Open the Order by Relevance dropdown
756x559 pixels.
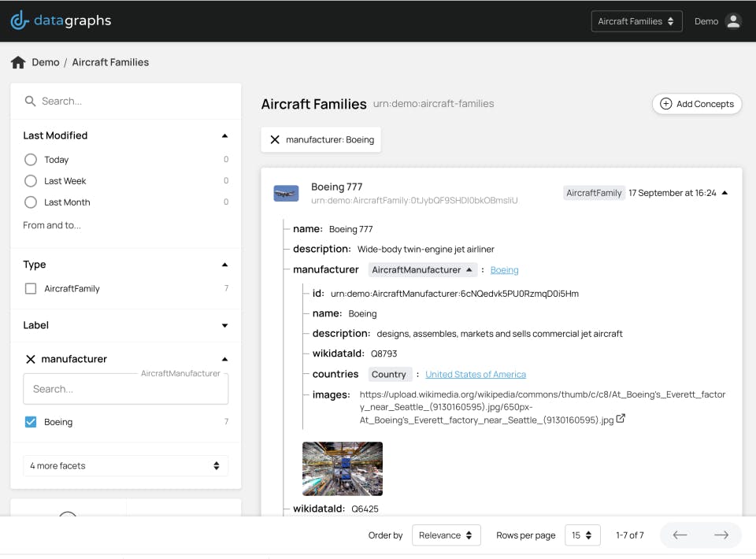click(446, 535)
